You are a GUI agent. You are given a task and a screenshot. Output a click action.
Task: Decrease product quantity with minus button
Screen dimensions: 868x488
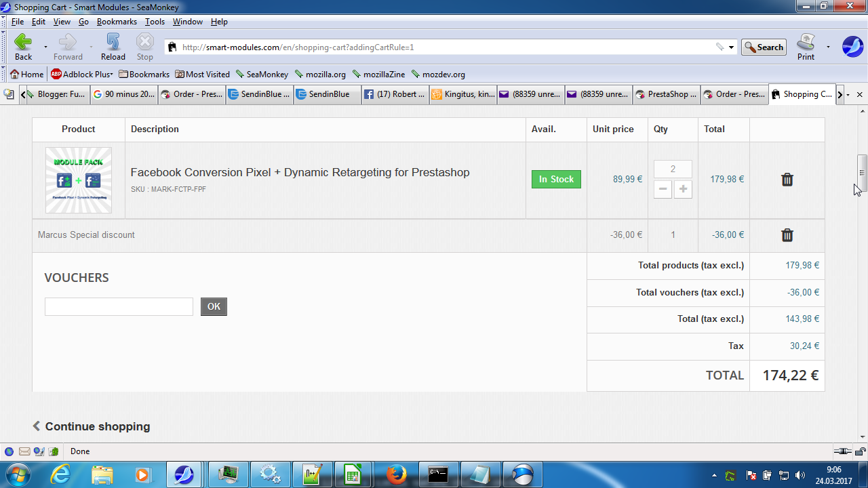[x=663, y=190]
